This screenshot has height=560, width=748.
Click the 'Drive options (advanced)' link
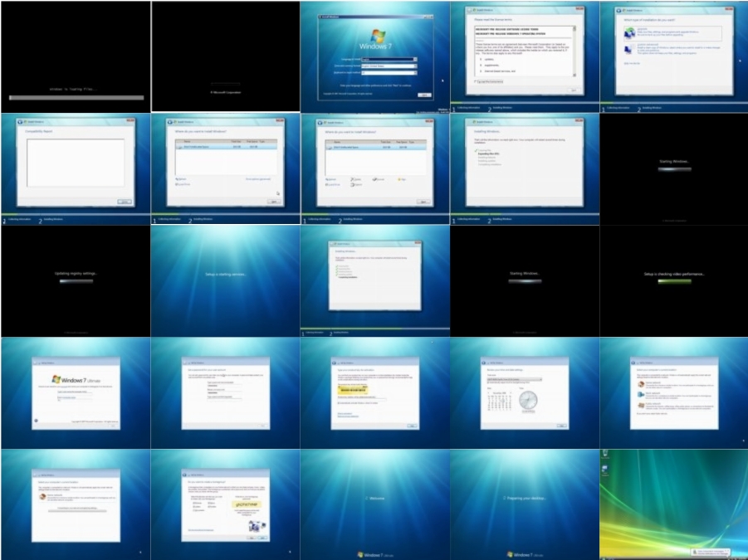point(258,179)
